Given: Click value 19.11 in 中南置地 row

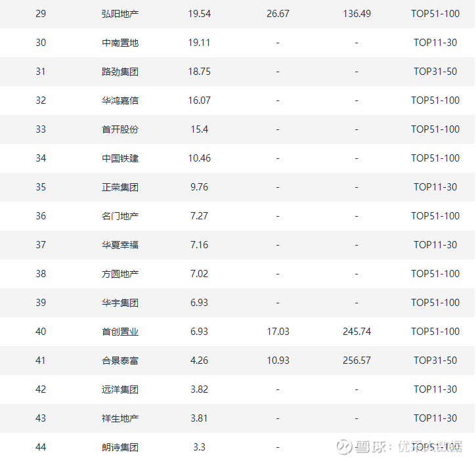Looking at the screenshot, I should coord(199,43).
